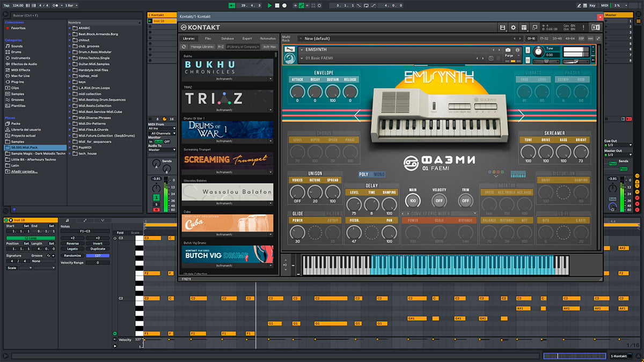Screen dimensions: 644x362
Task: Open Audio To Master dropdown
Action: tap(162, 150)
